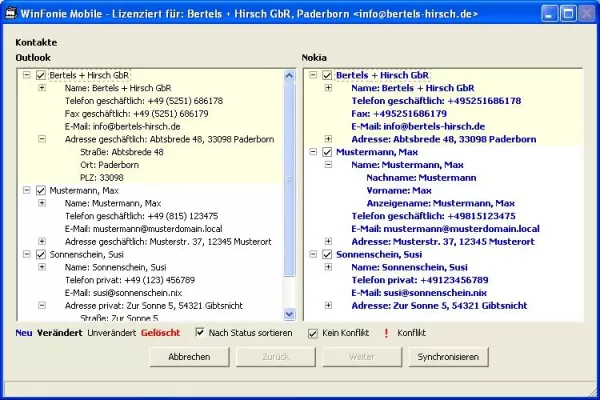Click the red exclamation Konflikt icon

[384, 332]
